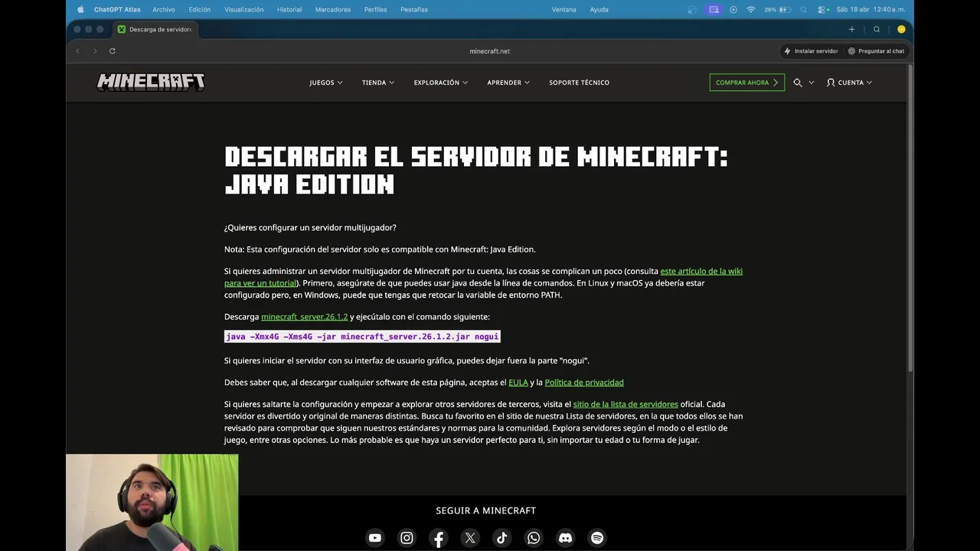Open the site search magnifier icon
The image size is (980, 551).
click(798, 83)
